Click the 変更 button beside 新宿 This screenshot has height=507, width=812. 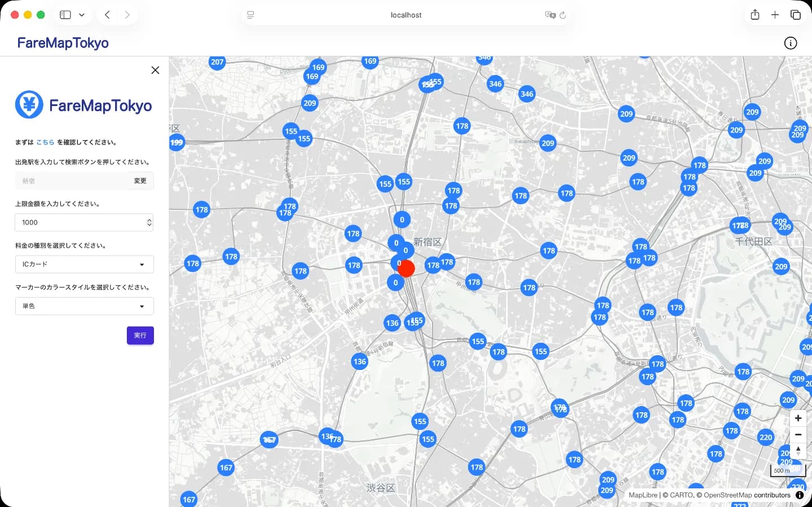(140, 180)
